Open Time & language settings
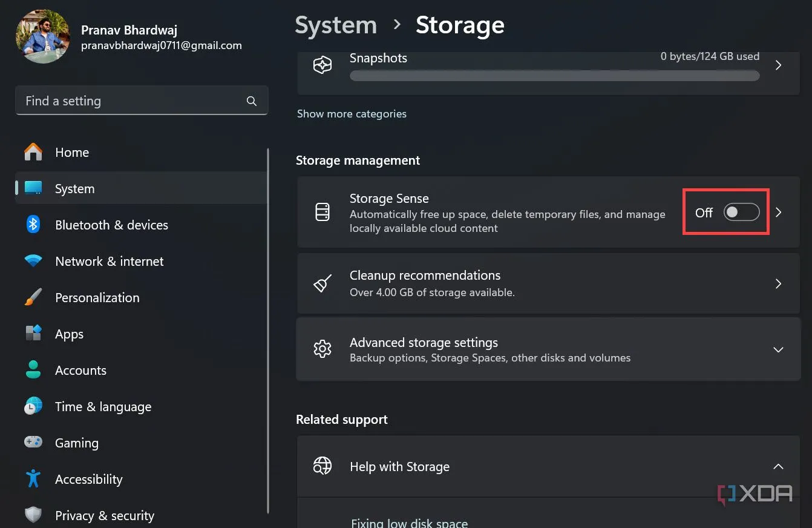This screenshot has width=812, height=528. tap(103, 406)
